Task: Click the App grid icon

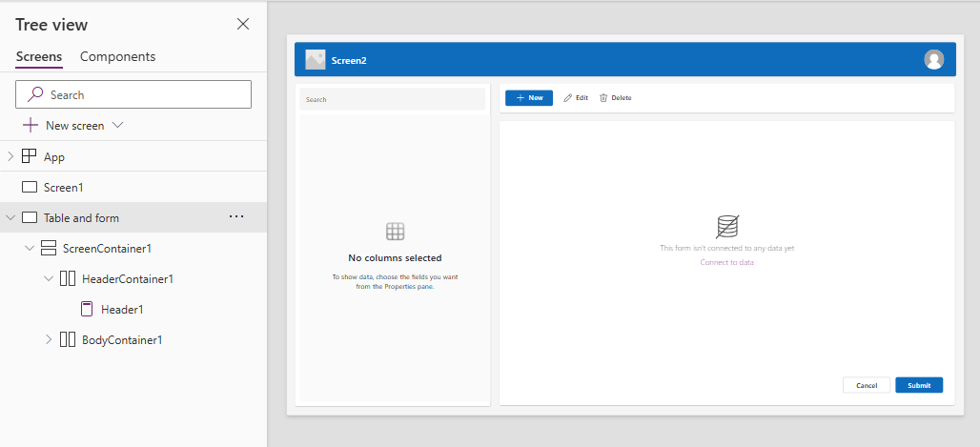Action: pyautogui.click(x=29, y=157)
